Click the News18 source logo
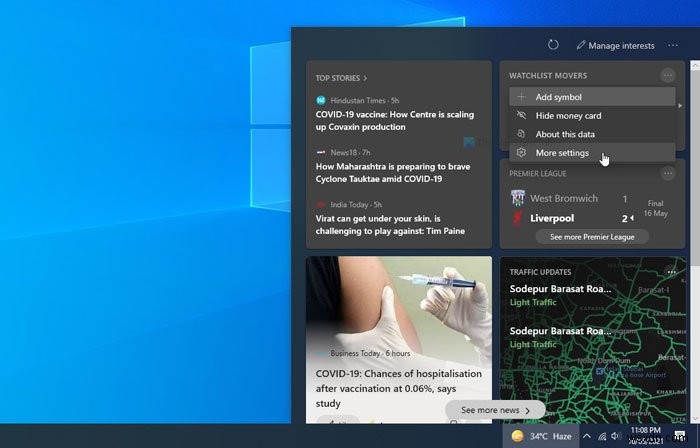Screen dimensions: 700x448 (x=321, y=153)
